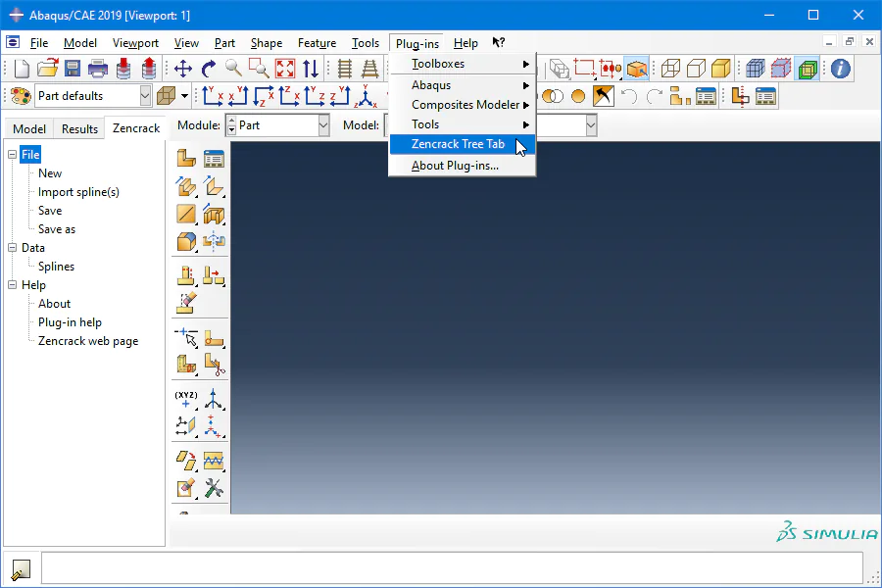The width and height of the screenshot is (882, 588).
Task: Select Zencrack web page tree item
Action: 88,341
